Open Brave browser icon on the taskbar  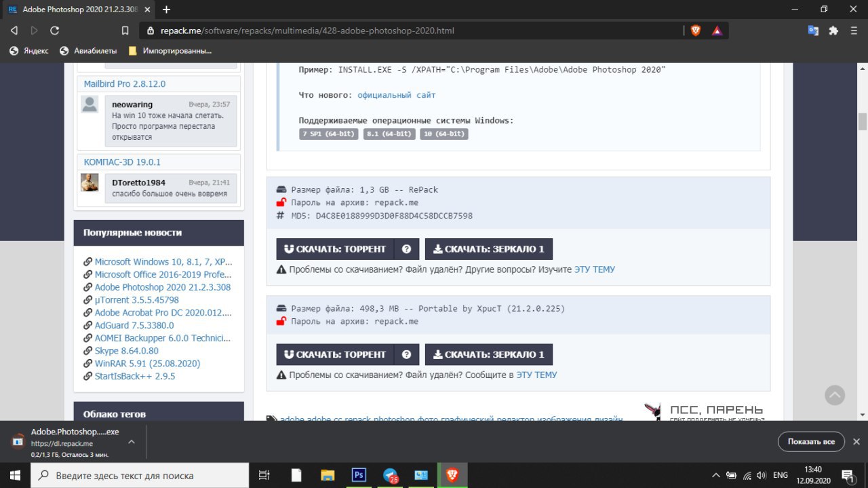click(452, 475)
